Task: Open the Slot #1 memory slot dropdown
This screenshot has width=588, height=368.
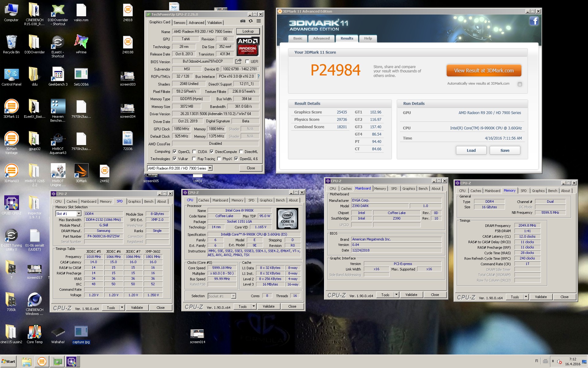Action: (x=79, y=214)
